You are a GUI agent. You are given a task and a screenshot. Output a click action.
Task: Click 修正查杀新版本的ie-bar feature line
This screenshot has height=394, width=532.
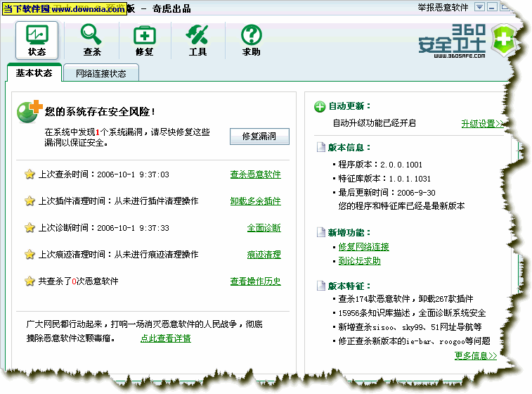(414, 341)
